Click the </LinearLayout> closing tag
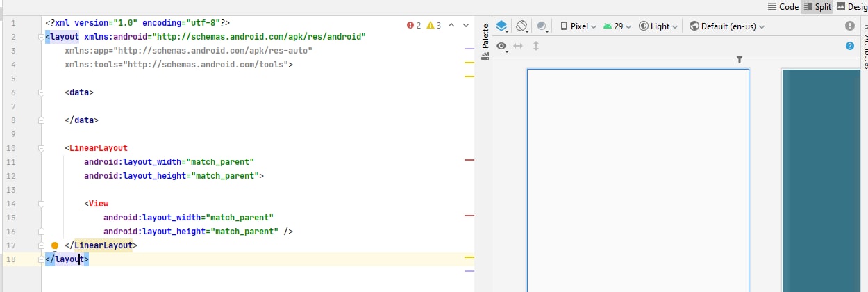 point(101,245)
